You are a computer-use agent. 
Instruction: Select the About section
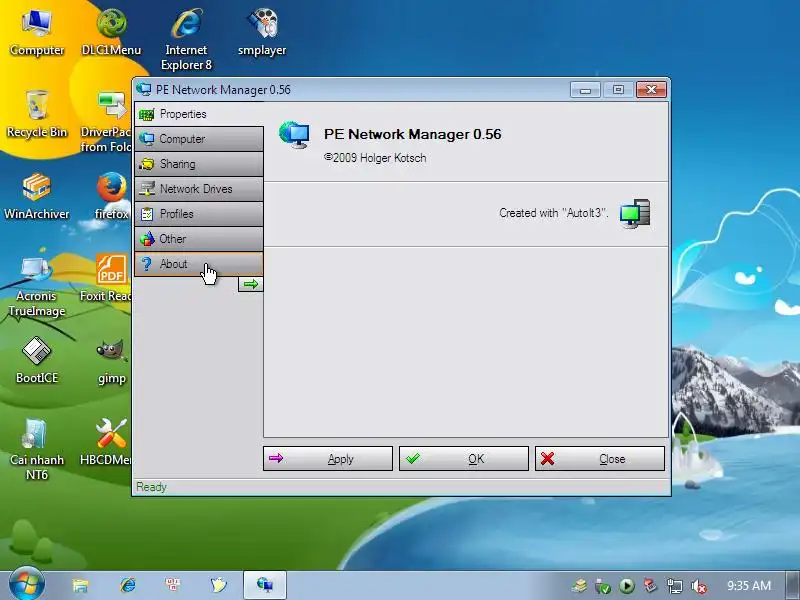(x=199, y=264)
